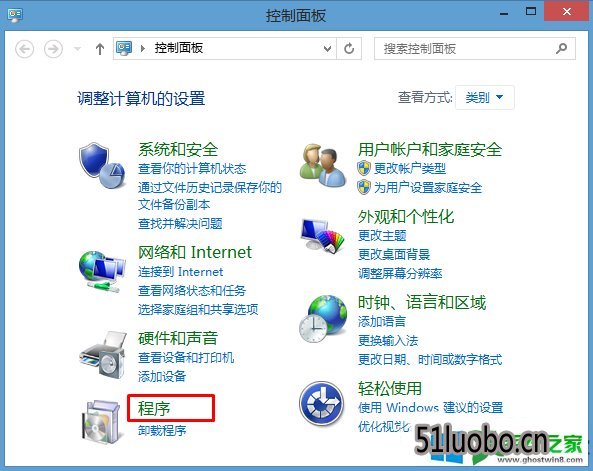Click the Programs disc box icon
Viewport: 593px width, 471px height.
[x=101, y=421]
